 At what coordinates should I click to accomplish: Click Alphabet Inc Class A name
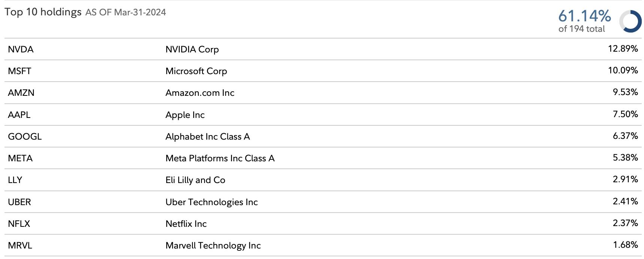(208, 137)
